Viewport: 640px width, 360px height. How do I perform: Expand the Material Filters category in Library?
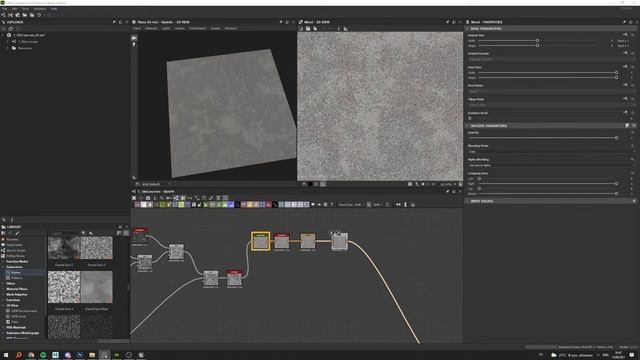tap(3, 289)
